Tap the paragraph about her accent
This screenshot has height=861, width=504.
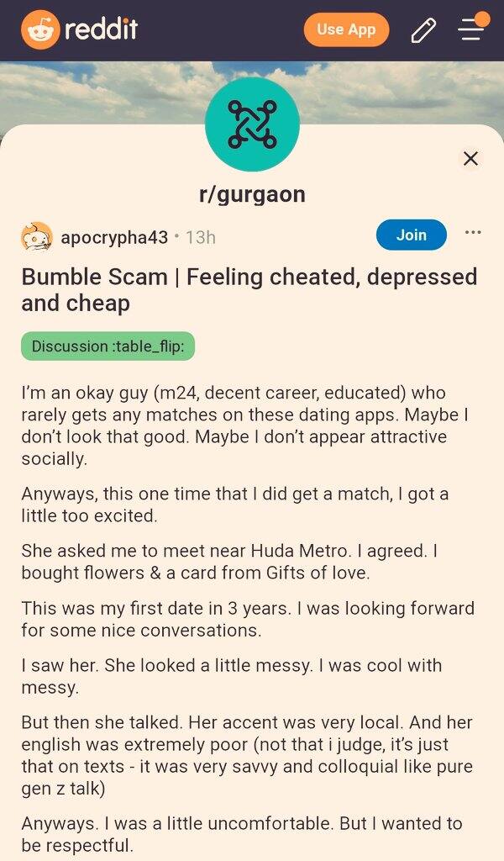(247, 755)
